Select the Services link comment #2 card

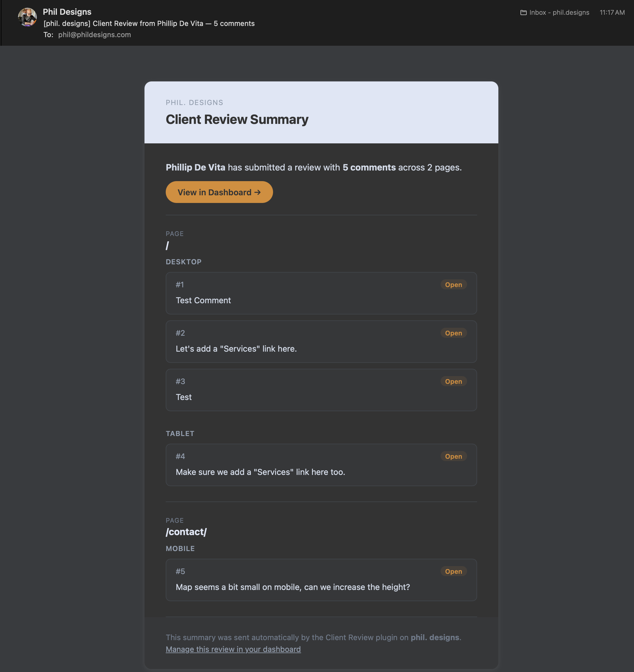321,341
